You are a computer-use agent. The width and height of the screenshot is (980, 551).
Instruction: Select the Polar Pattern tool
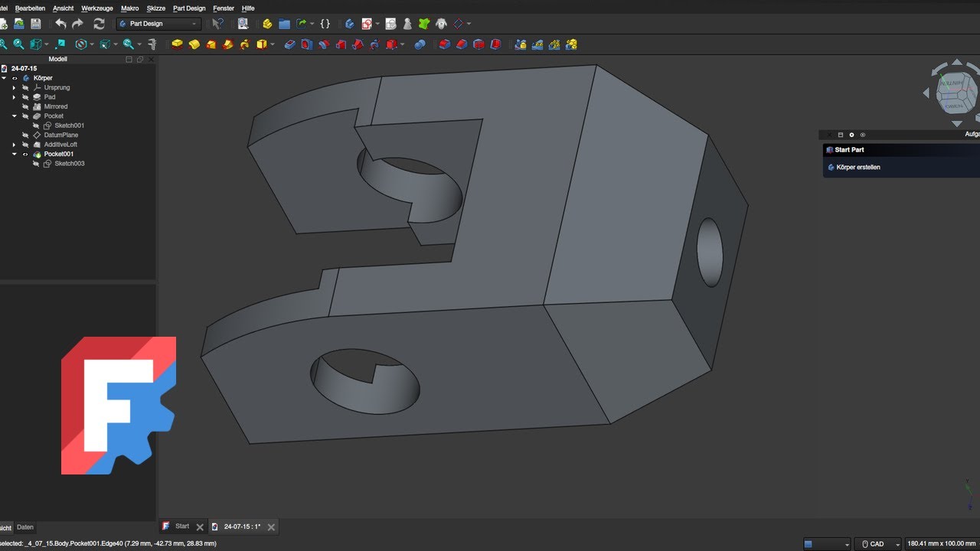coord(554,44)
